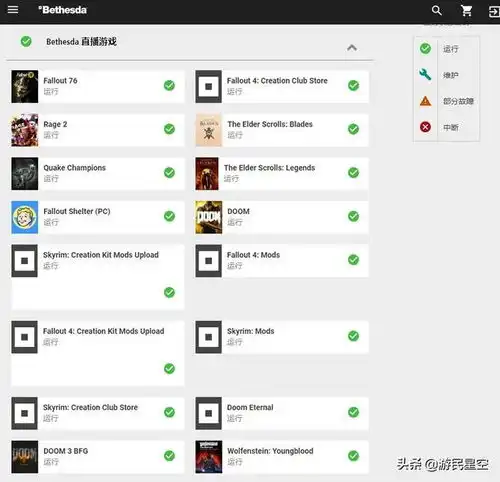
Task: Click Quake Champions status check
Action: click(169, 173)
